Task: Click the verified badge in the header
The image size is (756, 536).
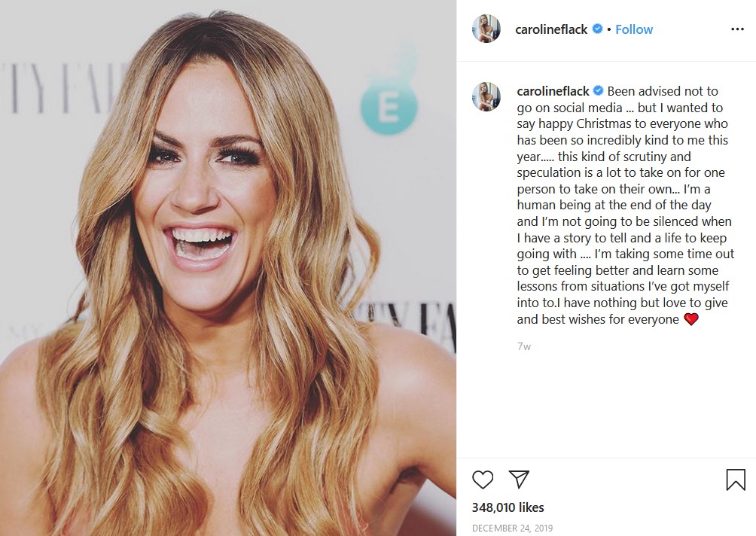Action: coord(597,29)
